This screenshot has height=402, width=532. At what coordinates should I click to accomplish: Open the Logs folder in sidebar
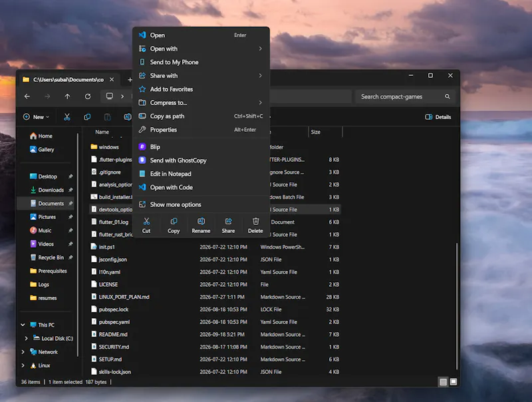(40, 284)
